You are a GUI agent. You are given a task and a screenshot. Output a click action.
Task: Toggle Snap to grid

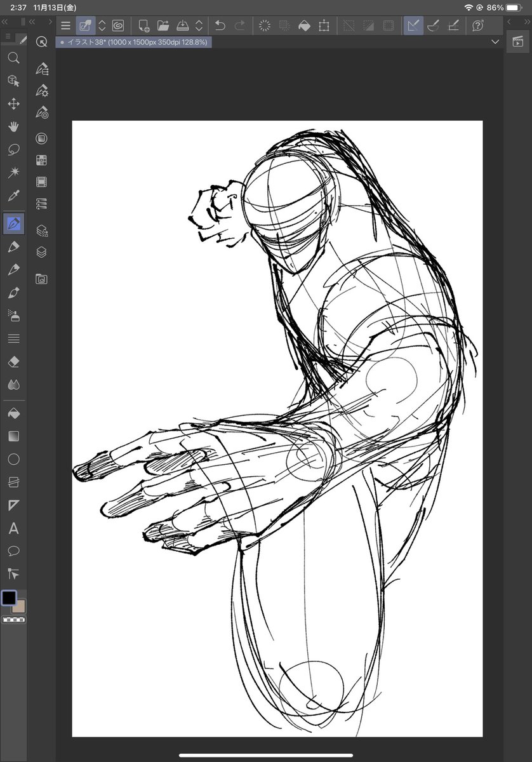pos(453,25)
